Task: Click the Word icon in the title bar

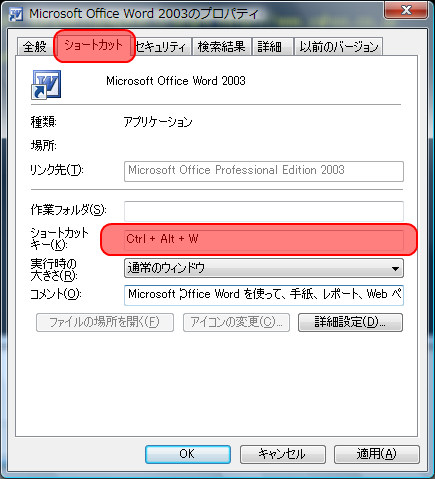Action: [x=16, y=14]
